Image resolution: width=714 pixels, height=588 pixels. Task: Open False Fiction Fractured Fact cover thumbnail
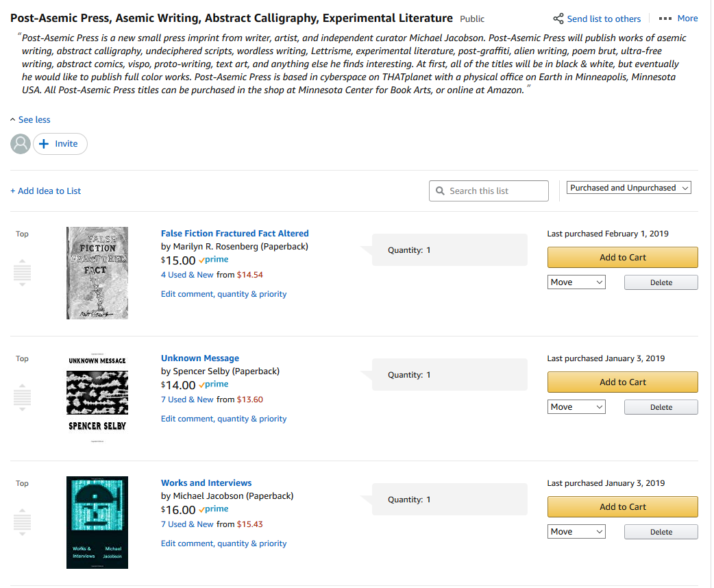pos(97,273)
